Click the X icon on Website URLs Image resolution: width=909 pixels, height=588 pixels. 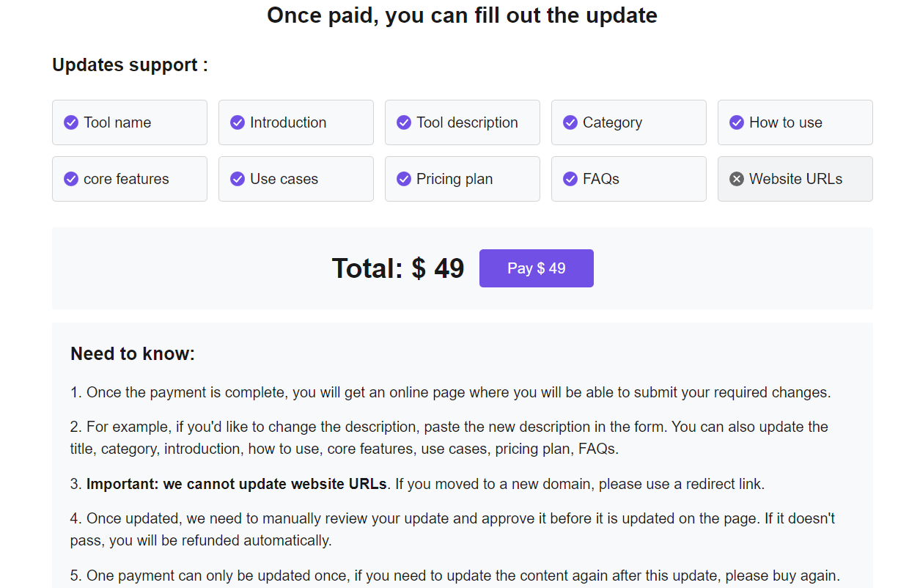coord(736,179)
